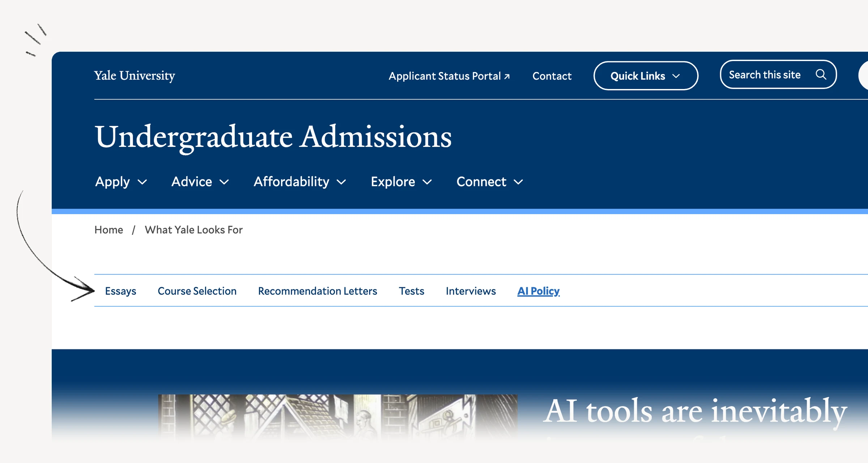
Task: Expand the Advice menu
Action: 200,182
